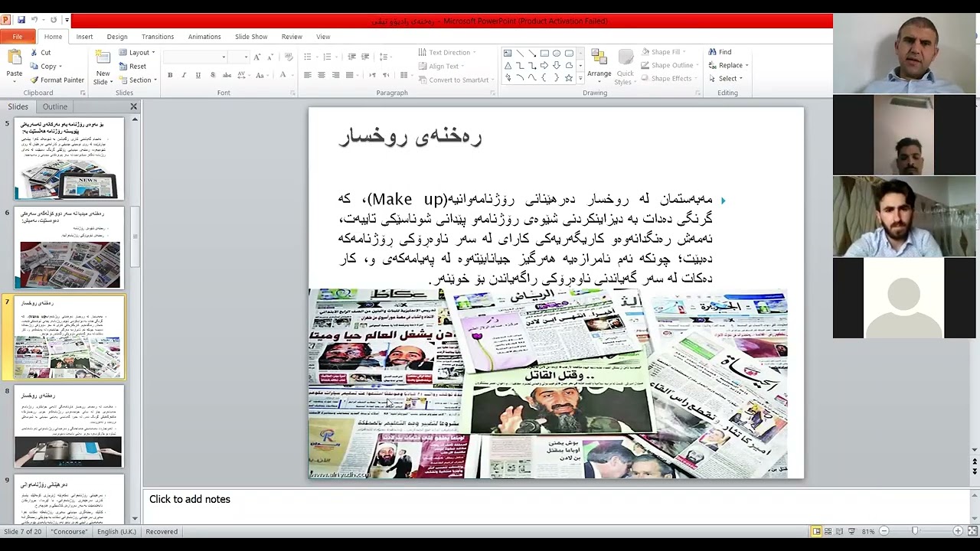This screenshot has height=551, width=980.
Task: Click the Reset slide icon
Action: click(123, 67)
